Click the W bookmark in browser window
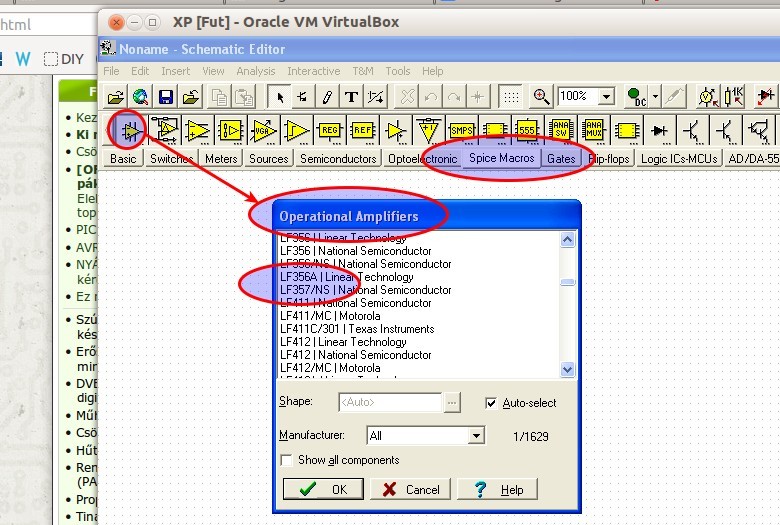Viewport: 780px width, 525px height. (x=23, y=59)
